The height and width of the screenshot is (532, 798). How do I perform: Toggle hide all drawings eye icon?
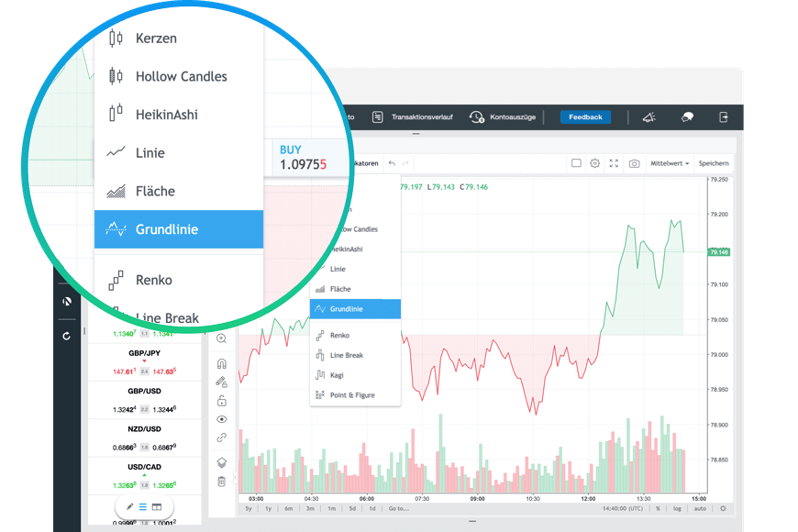click(221, 419)
